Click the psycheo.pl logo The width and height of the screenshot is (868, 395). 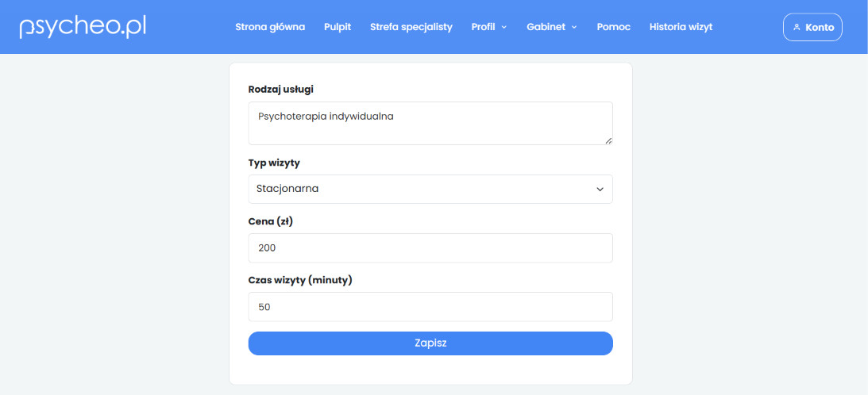pos(83,27)
